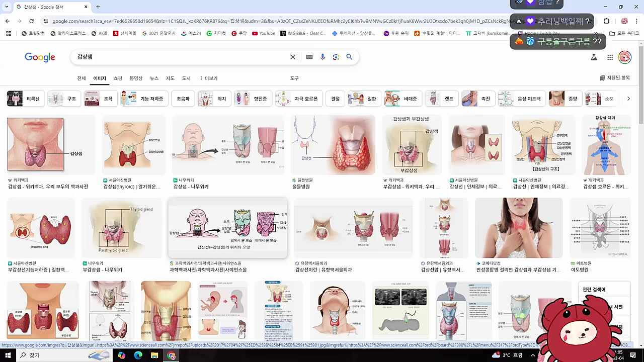Open the Search Labs flask icon
Image resolution: width=644 pixels, height=362 pixels.
594,57
